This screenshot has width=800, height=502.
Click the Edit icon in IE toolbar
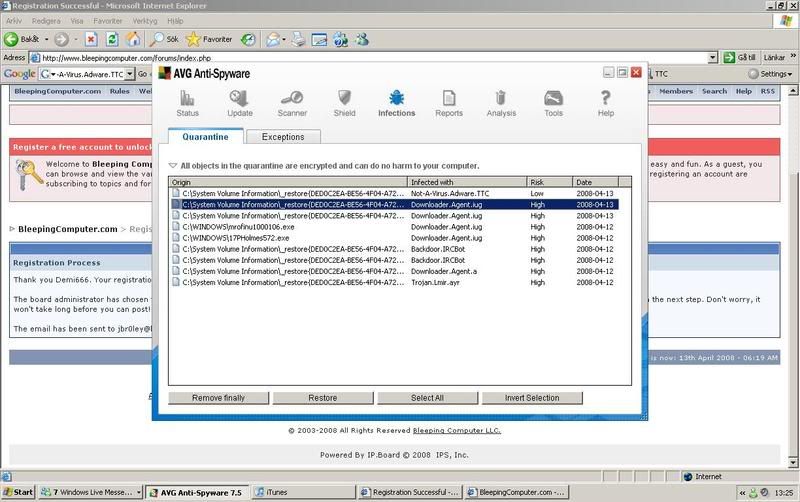tap(319, 39)
